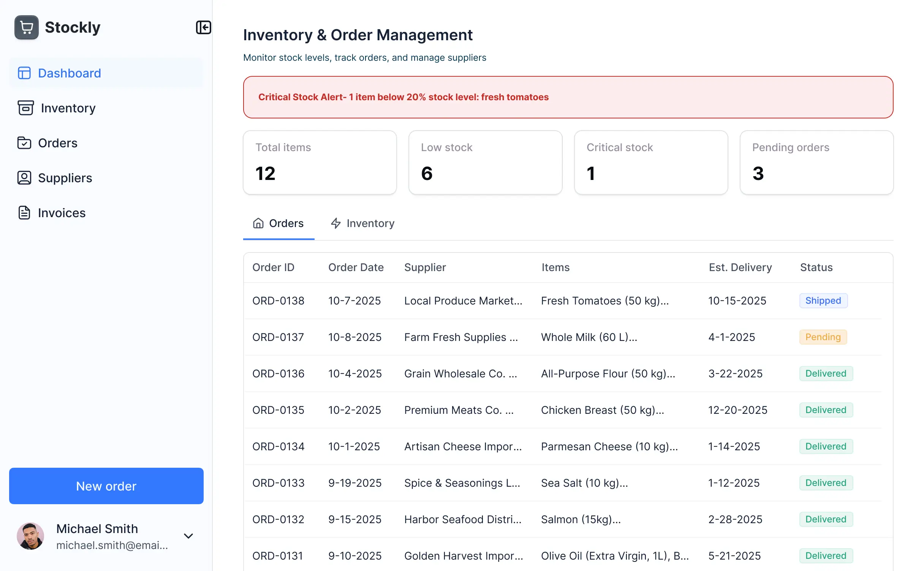924x571 pixels.
Task: Open Inventory via its box icon
Action: coord(24,108)
